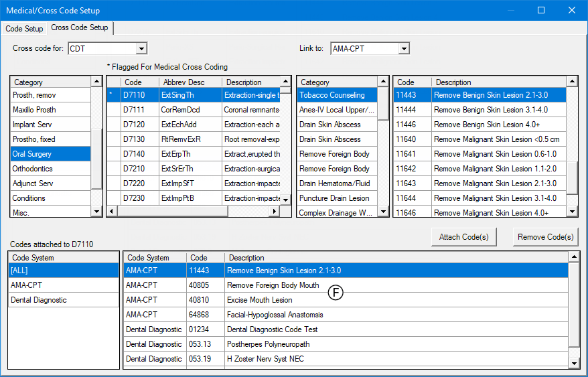Select the Cross Code Setup tab
The height and width of the screenshot is (377, 588).
pos(79,28)
